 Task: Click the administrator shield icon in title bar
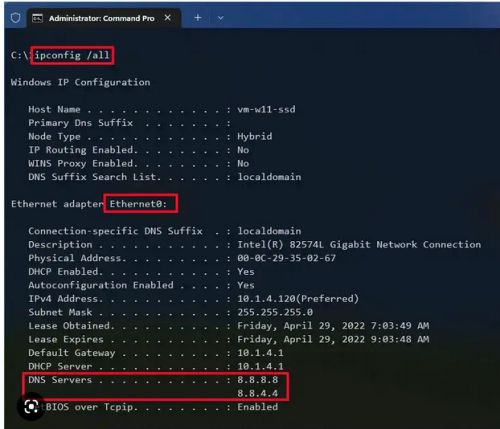pos(15,18)
